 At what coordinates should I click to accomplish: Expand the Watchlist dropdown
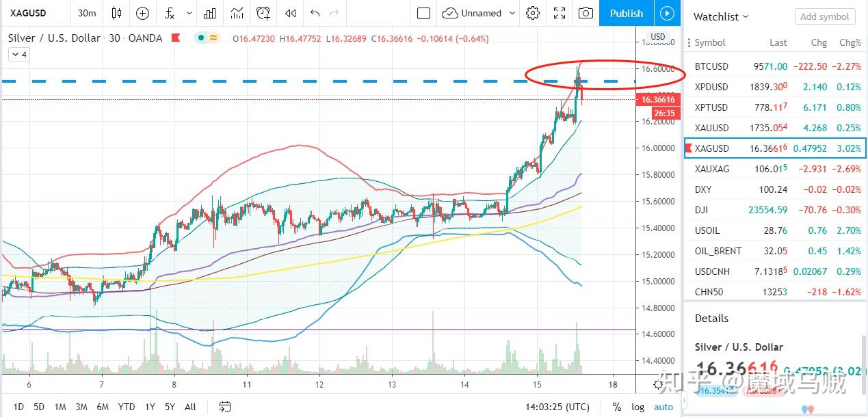pos(721,16)
